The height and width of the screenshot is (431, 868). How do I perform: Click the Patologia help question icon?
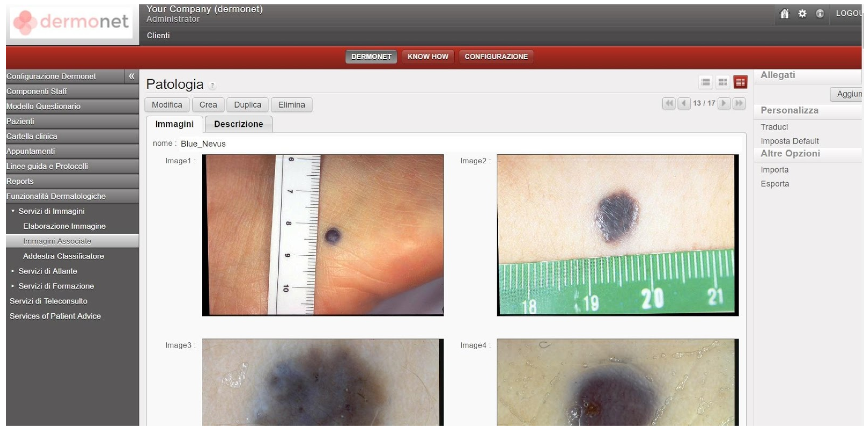click(212, 86)
